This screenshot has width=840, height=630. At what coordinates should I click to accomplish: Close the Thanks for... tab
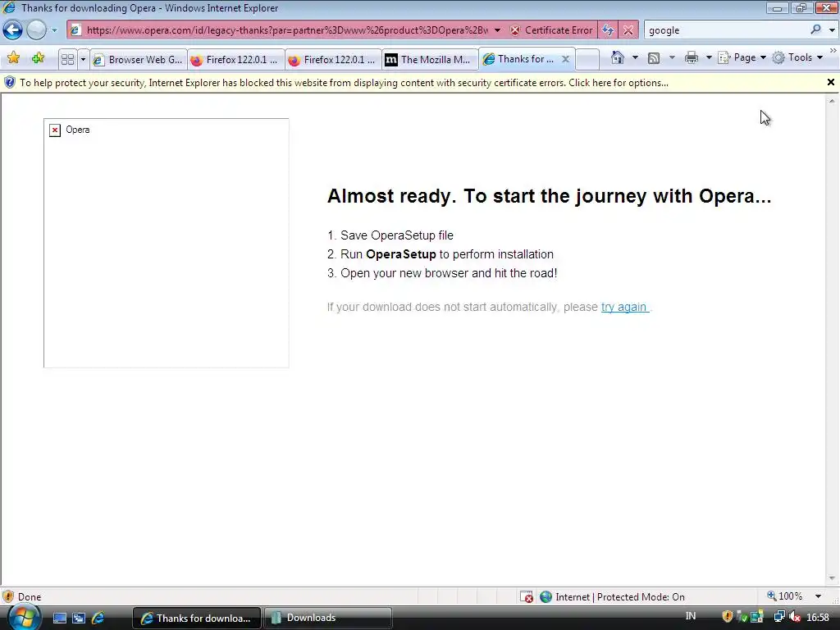click(565, 59)
